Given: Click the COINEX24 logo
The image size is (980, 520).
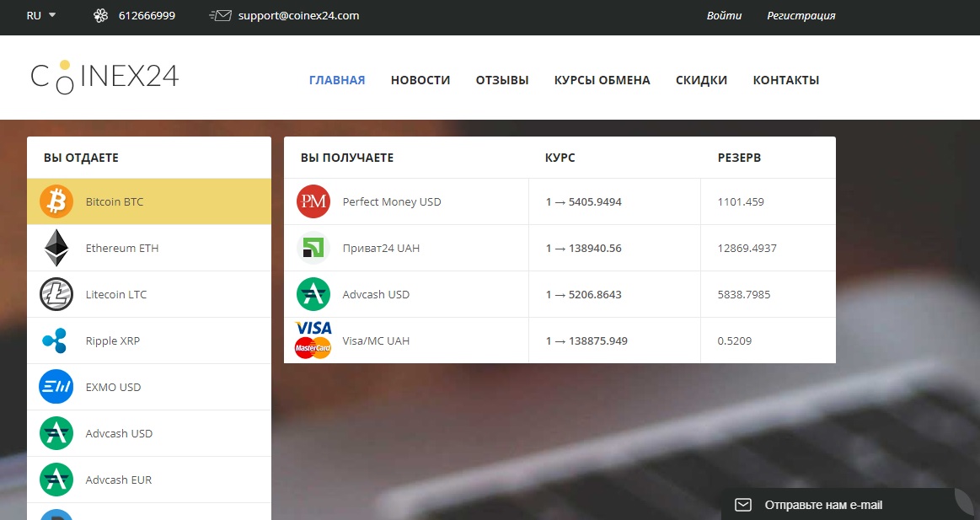Looking at the screenshot, I should (x=104, y=77).
